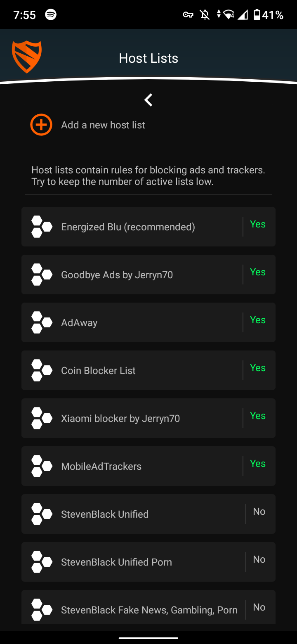The image size is (297, 644).
Task: Tap the Host Lists header title
Action: [148, 58]
